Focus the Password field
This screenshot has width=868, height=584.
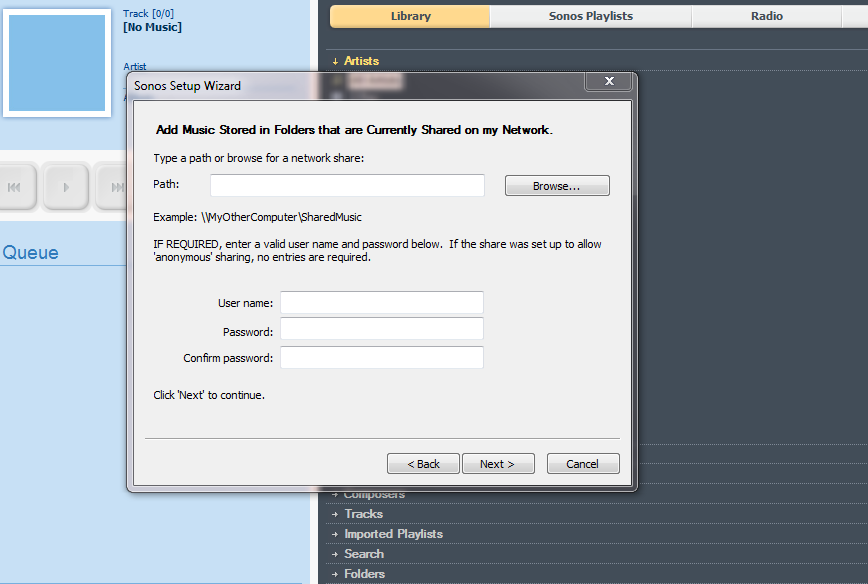381,329
